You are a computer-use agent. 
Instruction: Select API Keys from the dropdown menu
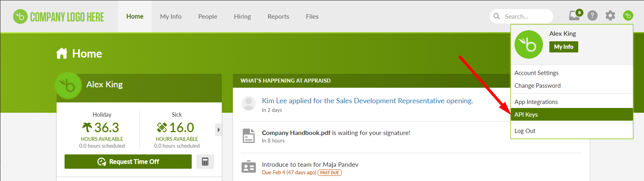point(572,114)
